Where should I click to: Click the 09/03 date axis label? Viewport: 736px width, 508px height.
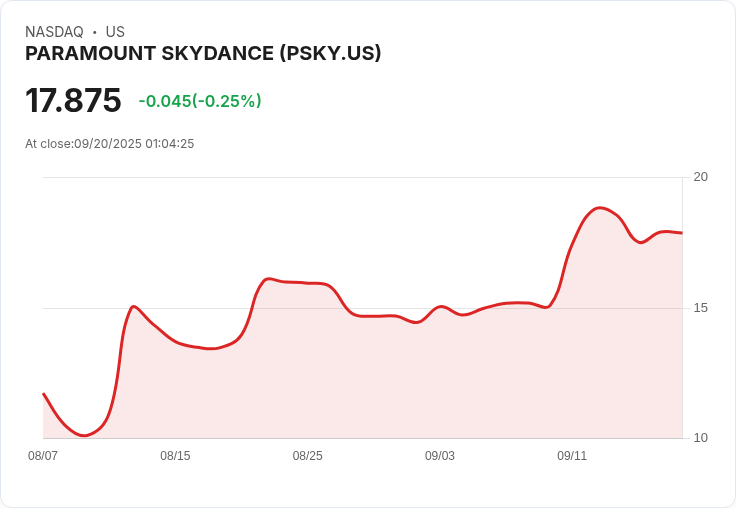tap(440, 456)
